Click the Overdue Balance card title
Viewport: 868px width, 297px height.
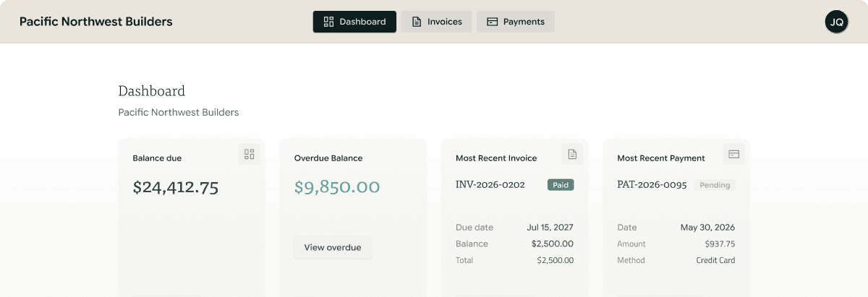click(328, 158)
